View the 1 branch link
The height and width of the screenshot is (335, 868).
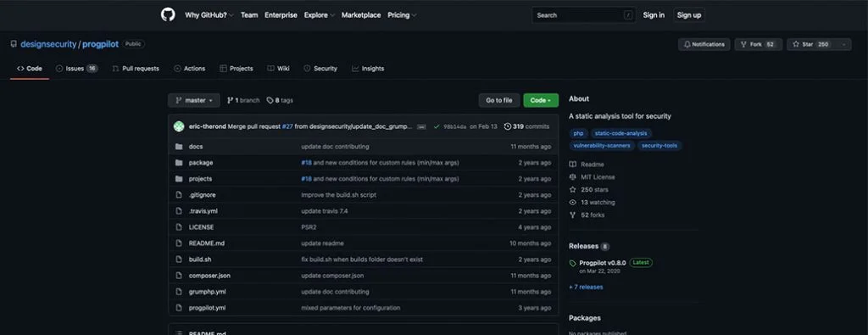(243, 100)
